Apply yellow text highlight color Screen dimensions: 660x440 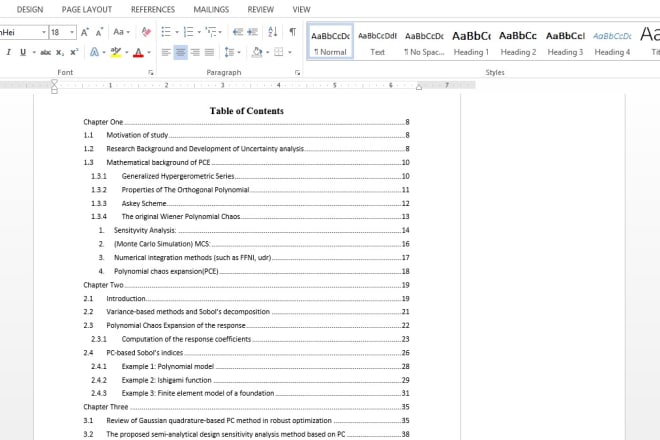tap(115, 52)
